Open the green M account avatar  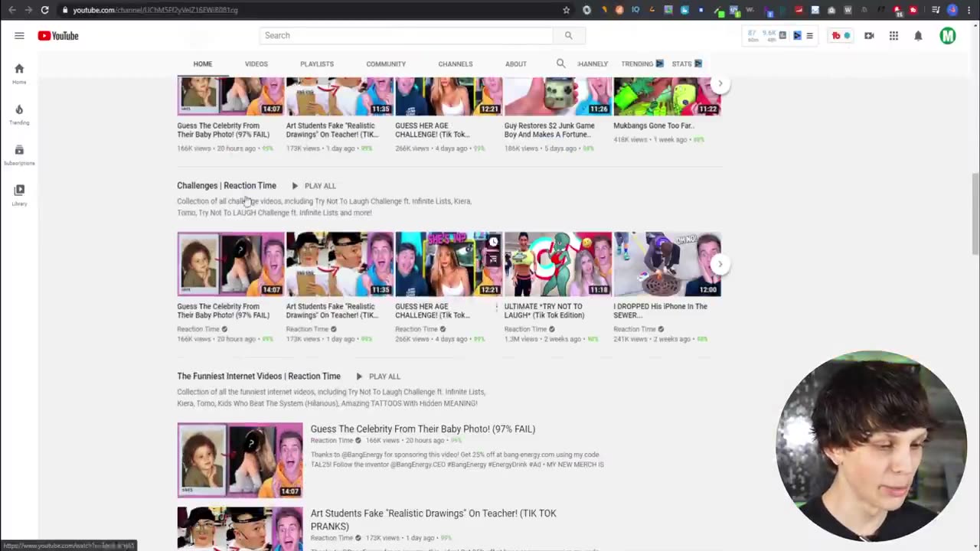(948, 36)
